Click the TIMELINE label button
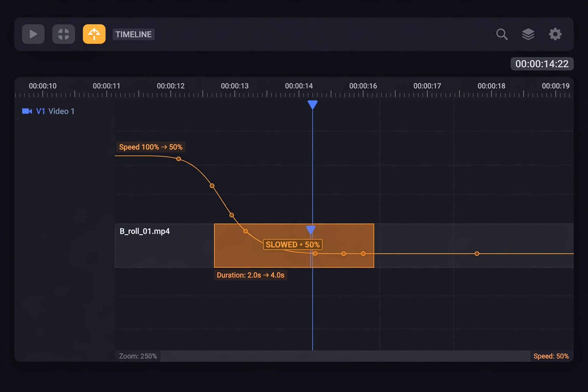The image size is (588, 392). click(x=134, y=34)
